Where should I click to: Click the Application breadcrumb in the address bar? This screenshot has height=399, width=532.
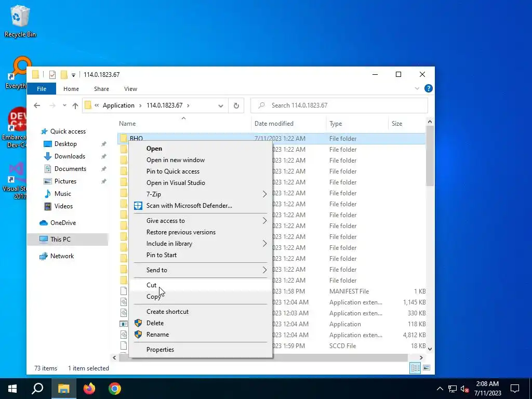118,105
